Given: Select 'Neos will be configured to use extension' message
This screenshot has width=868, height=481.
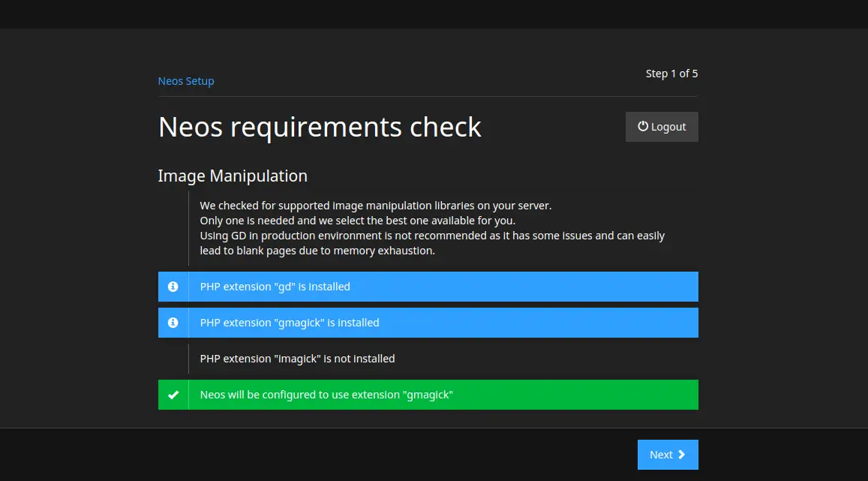Looking at the screenshot, I should (x=428, y=395).
